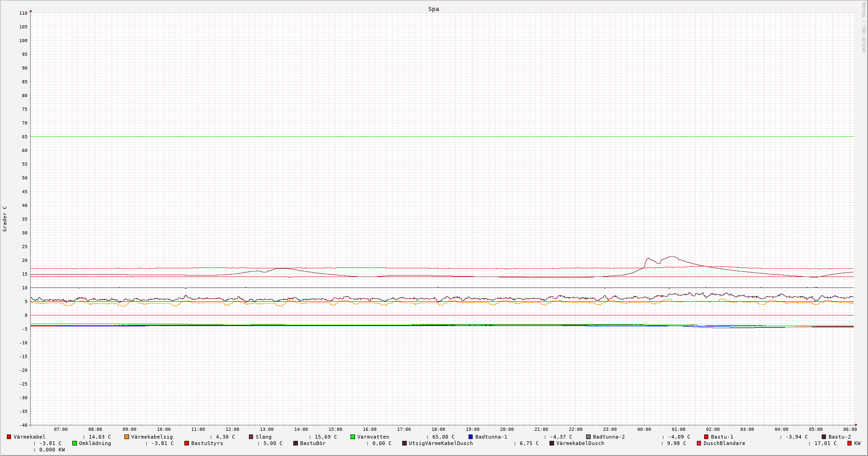Click the Bastu-1 legend color box

[x=706, y=437]
